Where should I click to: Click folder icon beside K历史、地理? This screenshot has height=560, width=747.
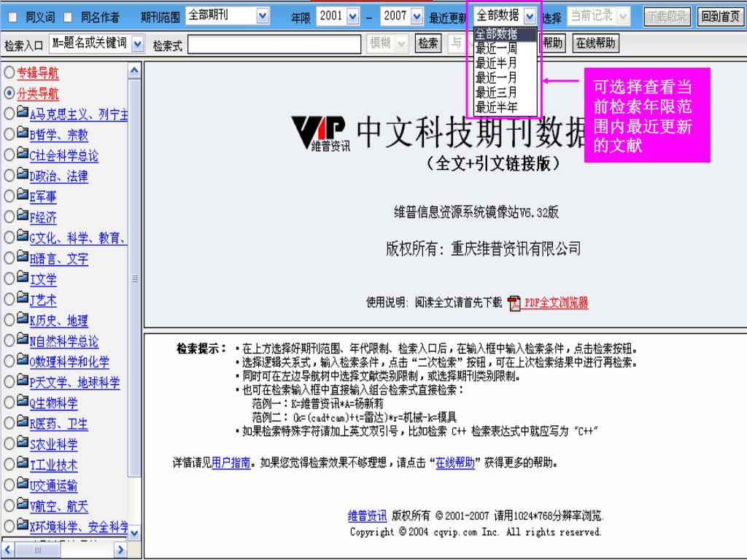(x=23, y=318)
